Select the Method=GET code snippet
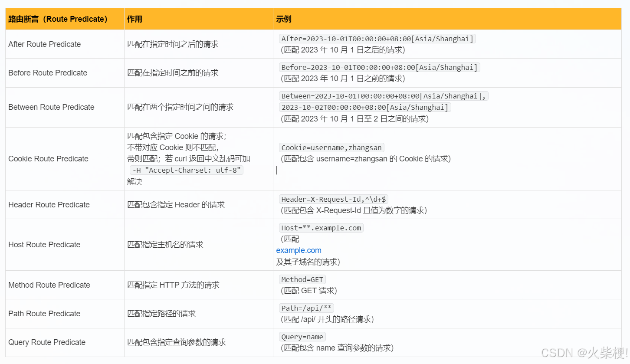This screenshot has height=364, width=630. pyautogui.click(x=302, y=279)
